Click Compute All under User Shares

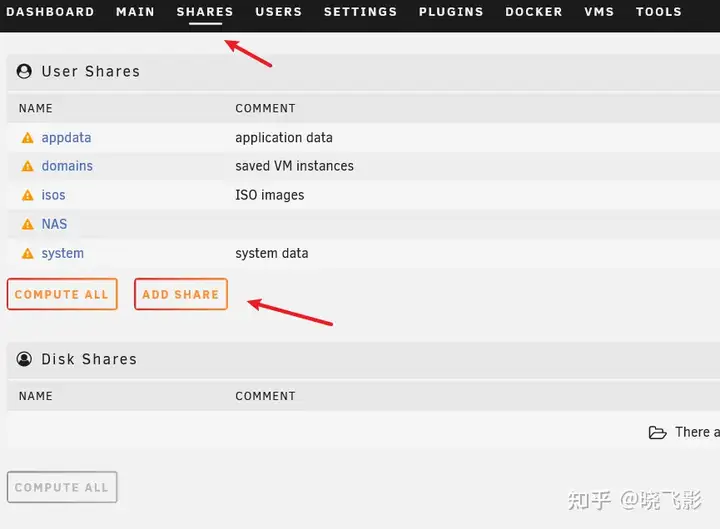point(62,294)
